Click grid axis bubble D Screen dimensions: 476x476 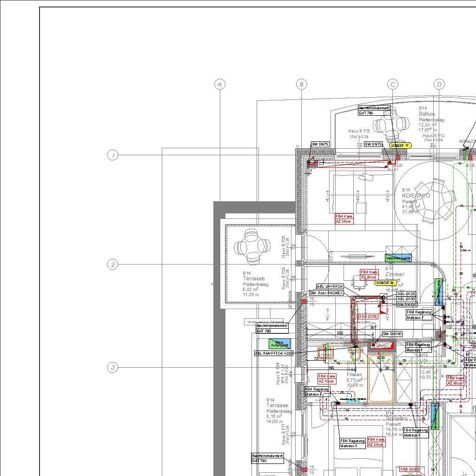tap(439, 85)
